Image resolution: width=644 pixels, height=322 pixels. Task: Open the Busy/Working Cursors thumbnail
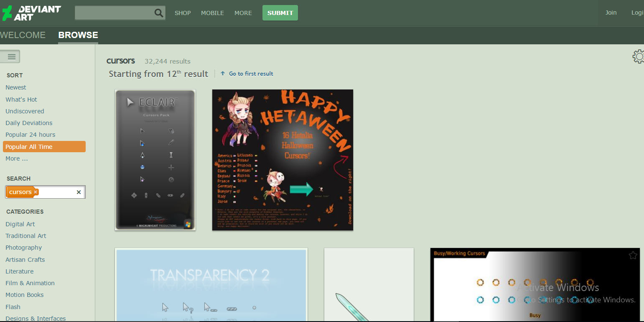[x=535, y=285]
